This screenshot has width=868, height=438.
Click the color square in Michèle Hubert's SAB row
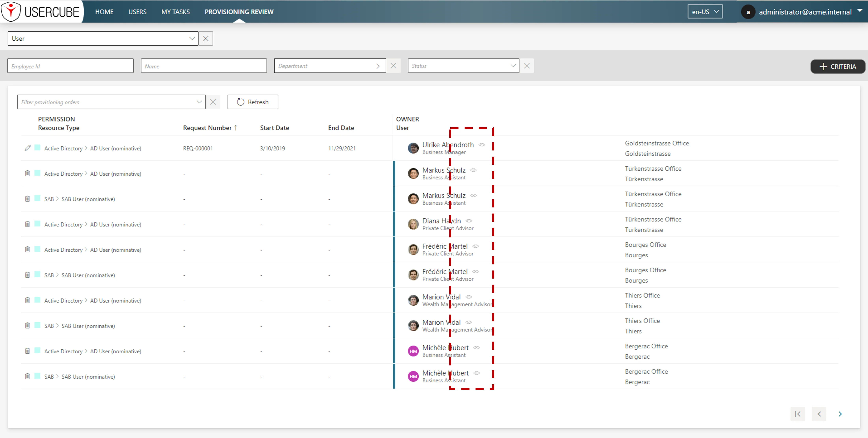tap(37, 376)
